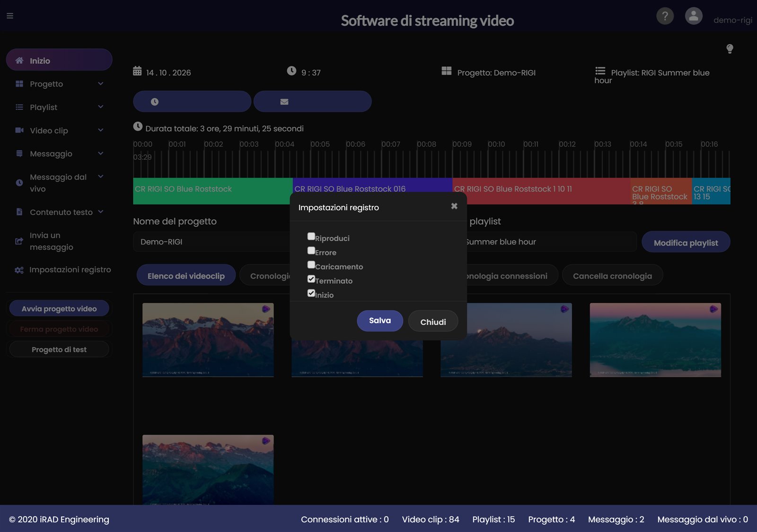757x532 pixels.
Task: Click the Messaggio dal vivo clock icon
Action: point(19,183)
